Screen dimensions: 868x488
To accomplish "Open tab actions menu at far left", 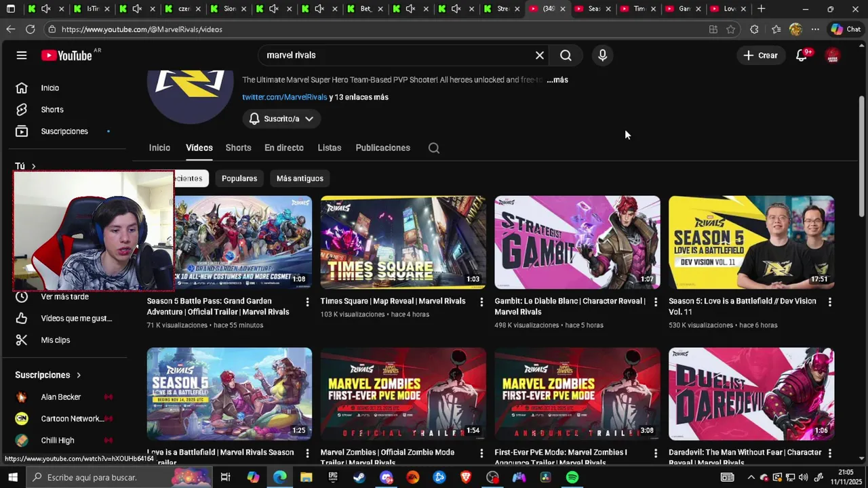I will tap(11, 9).
